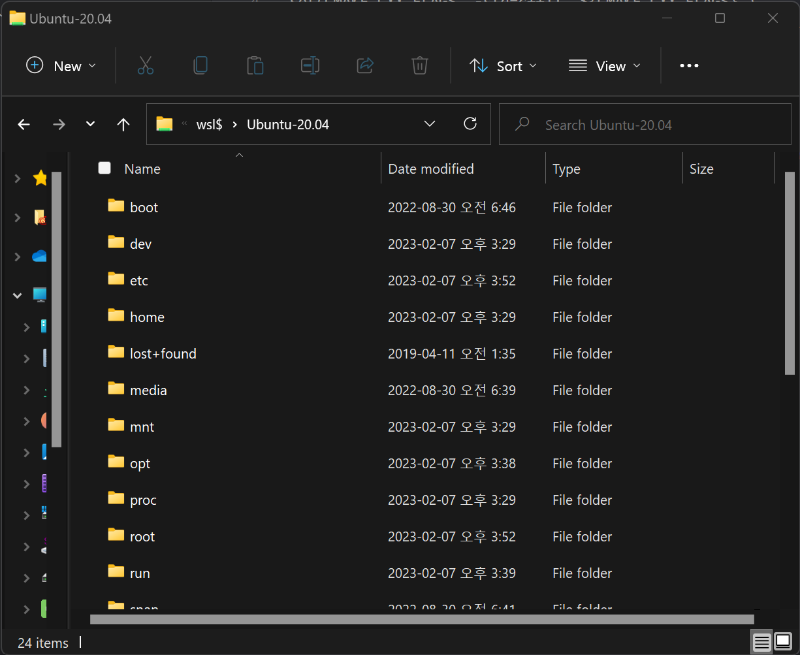Click the Delete trash can icon
This screenshot has height=655, width=800.
pyautogui.click(x=419, y=66)
